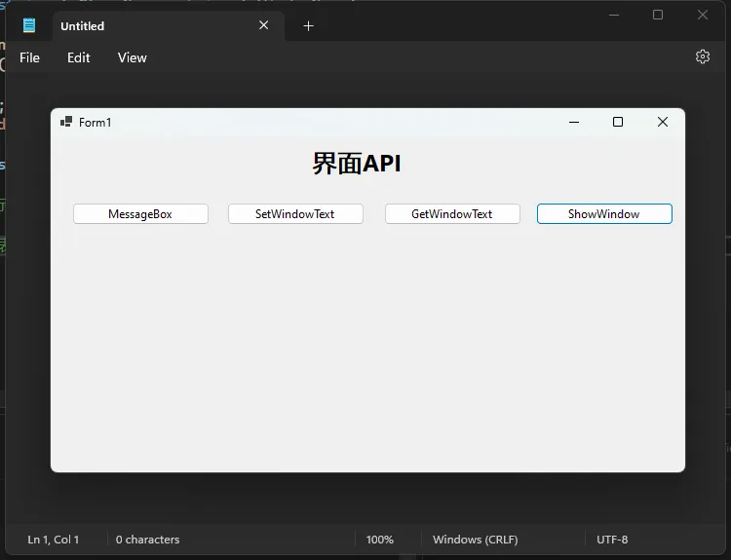Image resolution: width=731 pixels, height=560 pixels.
Task: Close the Notepad window
Action: [703, 15]
